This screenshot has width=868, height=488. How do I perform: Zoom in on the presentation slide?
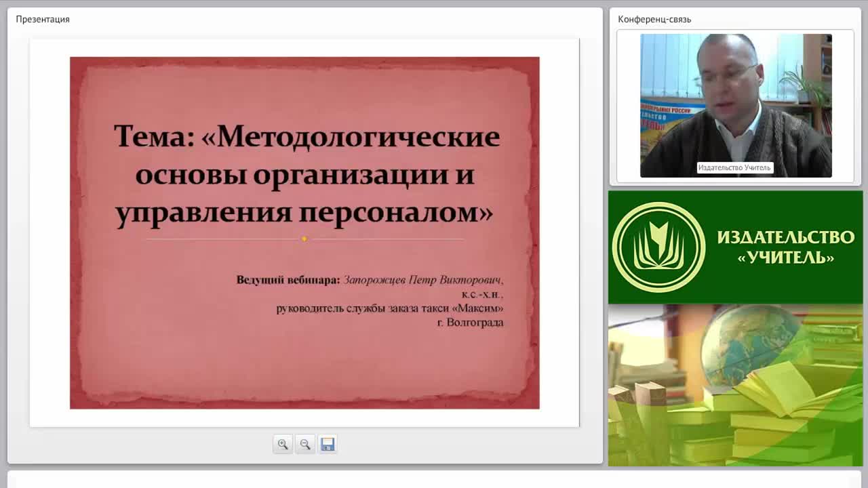click(x=283, y=445)
